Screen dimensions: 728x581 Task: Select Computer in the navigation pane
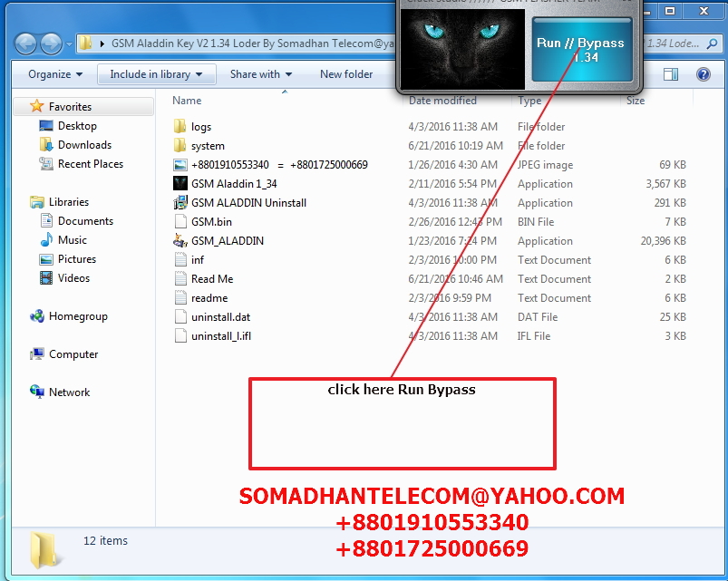point(73,354)
